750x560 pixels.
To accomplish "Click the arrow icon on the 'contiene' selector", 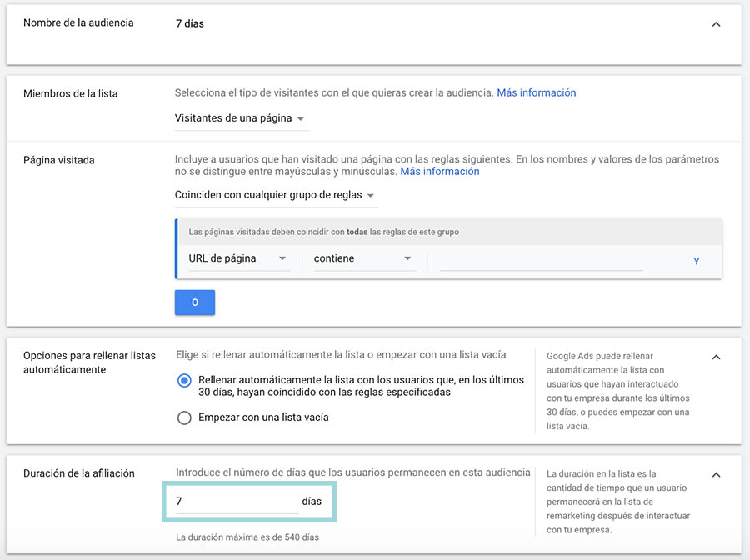I will pos(407,259).
